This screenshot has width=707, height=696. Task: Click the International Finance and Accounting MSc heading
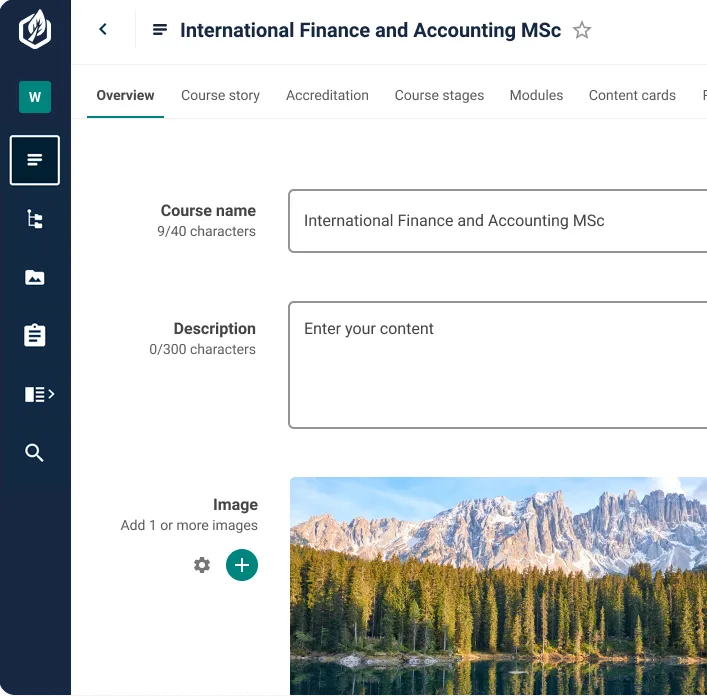(370, 30)
